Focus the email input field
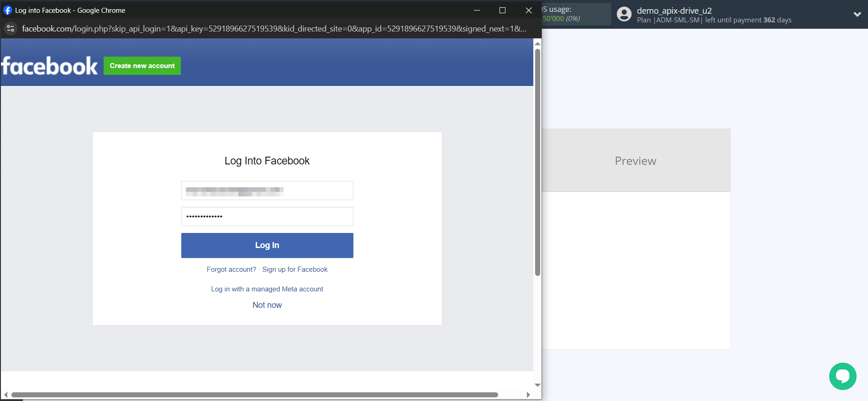Screen dimensions: 868x401 tap(267, 190)
